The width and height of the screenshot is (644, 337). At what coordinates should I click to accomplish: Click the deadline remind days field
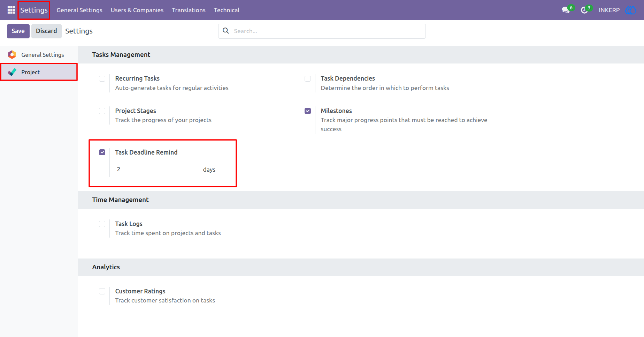[x=159, y=170]
